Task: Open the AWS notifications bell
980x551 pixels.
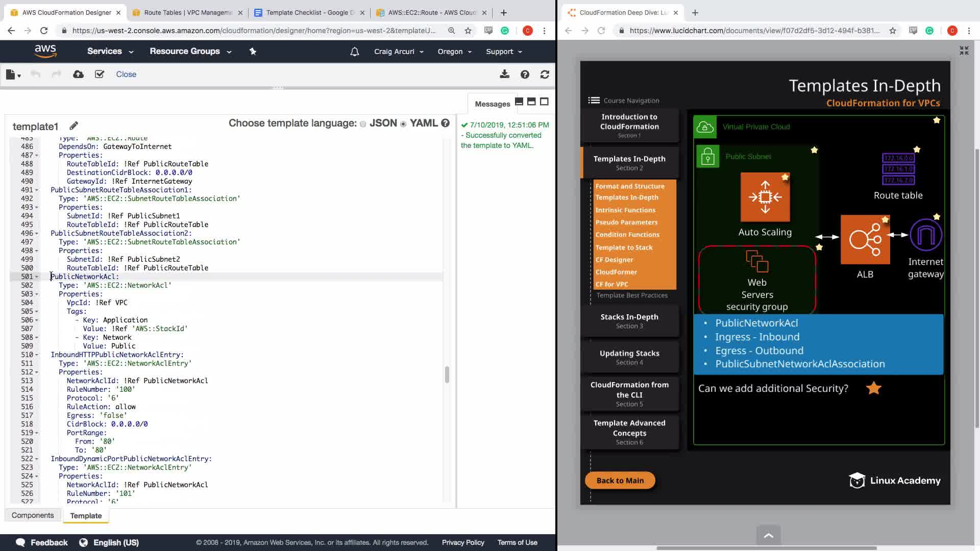Action: [x=354, y=52]
